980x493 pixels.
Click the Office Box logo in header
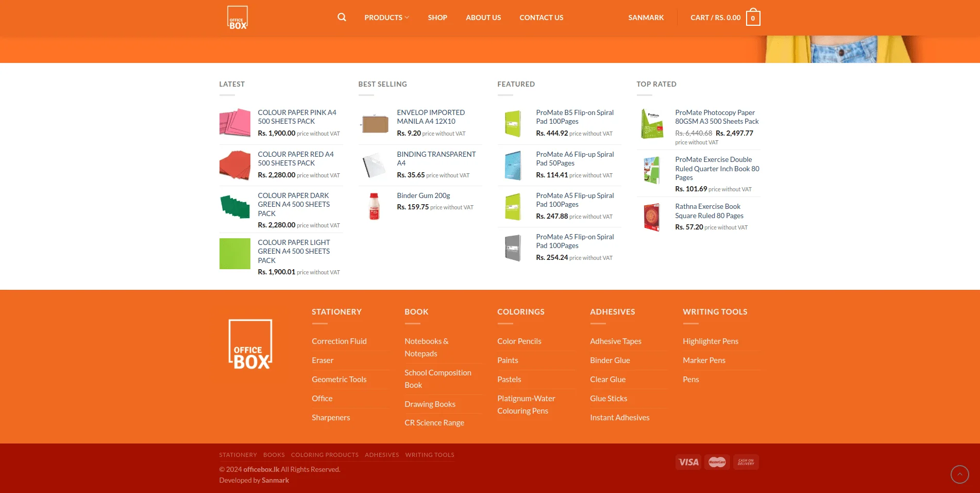(238, 18)
